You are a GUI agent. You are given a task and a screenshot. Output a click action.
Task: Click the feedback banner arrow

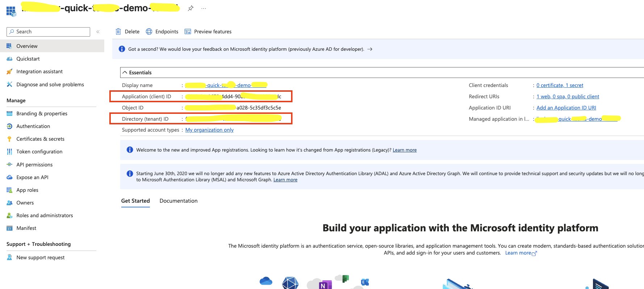370,49
